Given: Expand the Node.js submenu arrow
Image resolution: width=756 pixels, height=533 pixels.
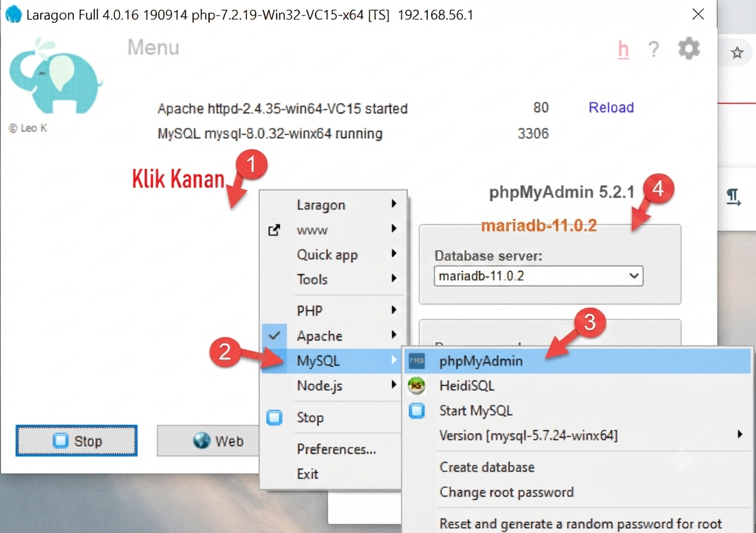Looking at the screenshot, I should point(393,385).
